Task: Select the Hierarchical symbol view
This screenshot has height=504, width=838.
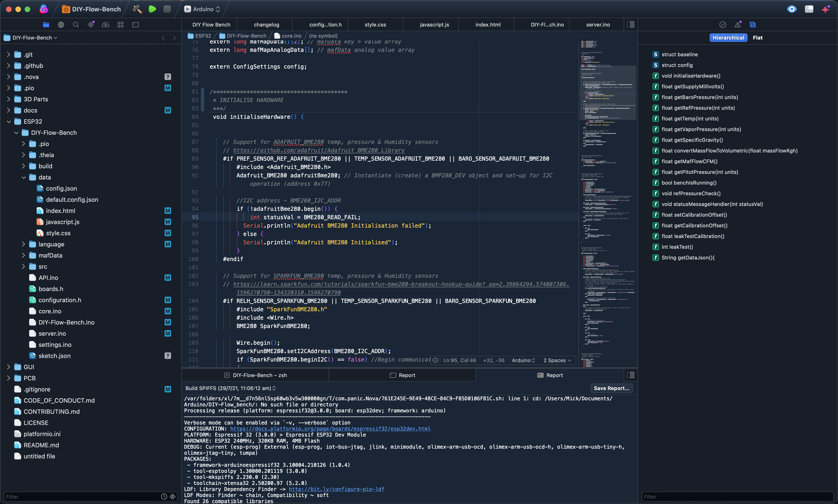Action: coord(728,38)
